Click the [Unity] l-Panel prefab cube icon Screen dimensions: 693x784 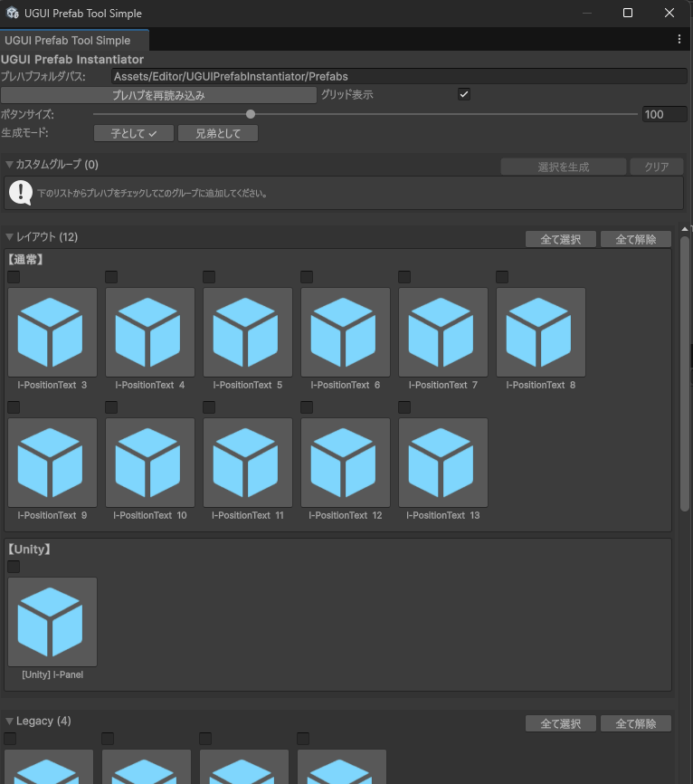tap(52, 622)
